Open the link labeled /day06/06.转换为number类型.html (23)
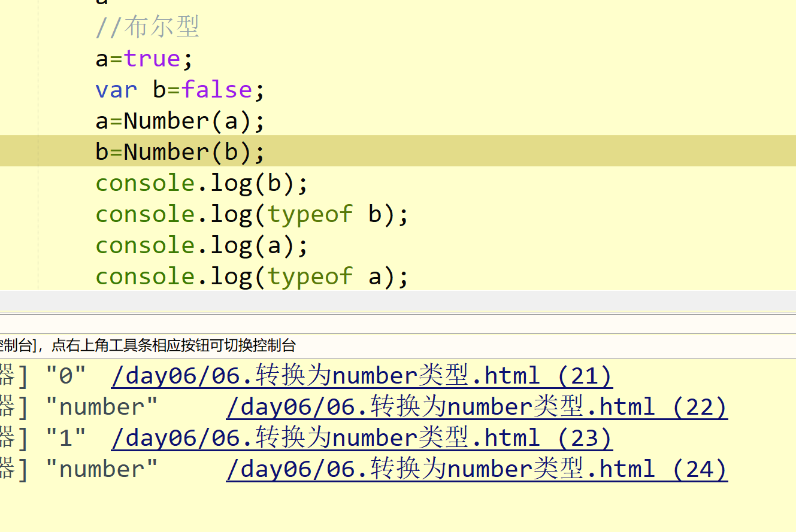Screen dimensions: 796x532 click(361, 437)
